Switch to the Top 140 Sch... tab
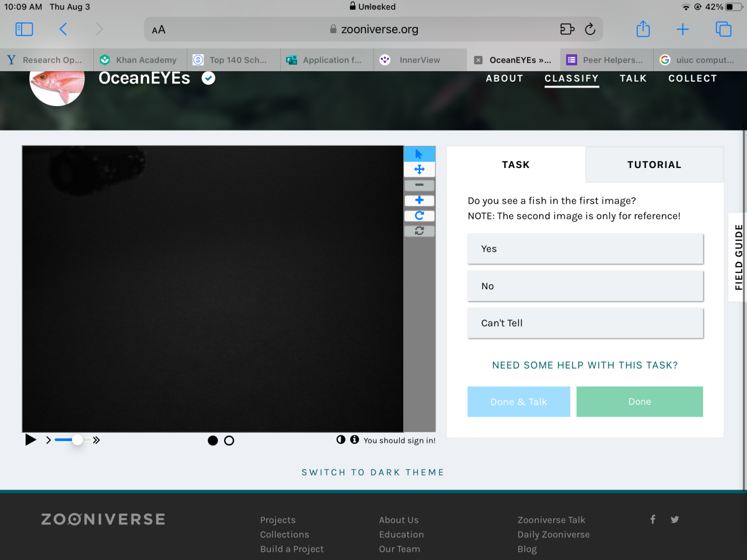This screenshot has height=560, width=747. click(x=233, y=60)
